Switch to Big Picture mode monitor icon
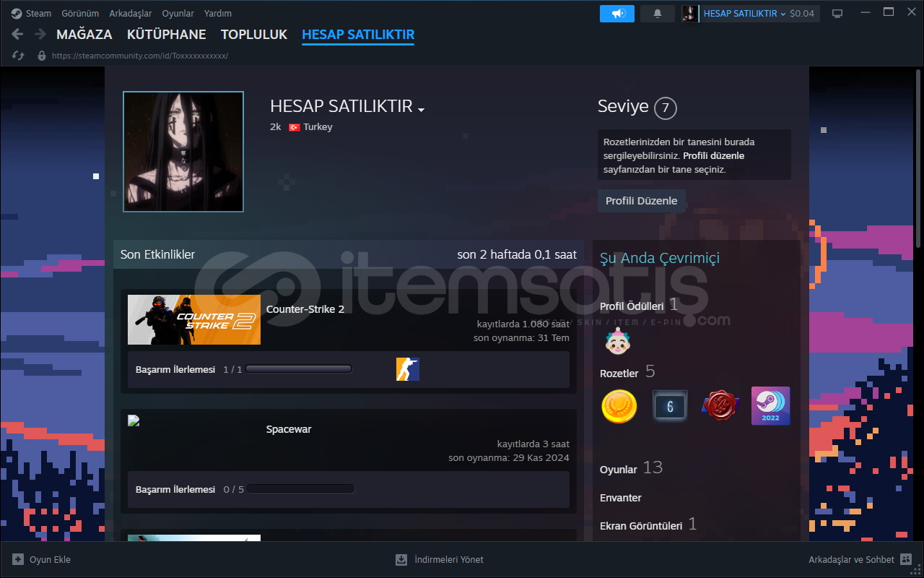The image size is (924, 578). point(837,14)
